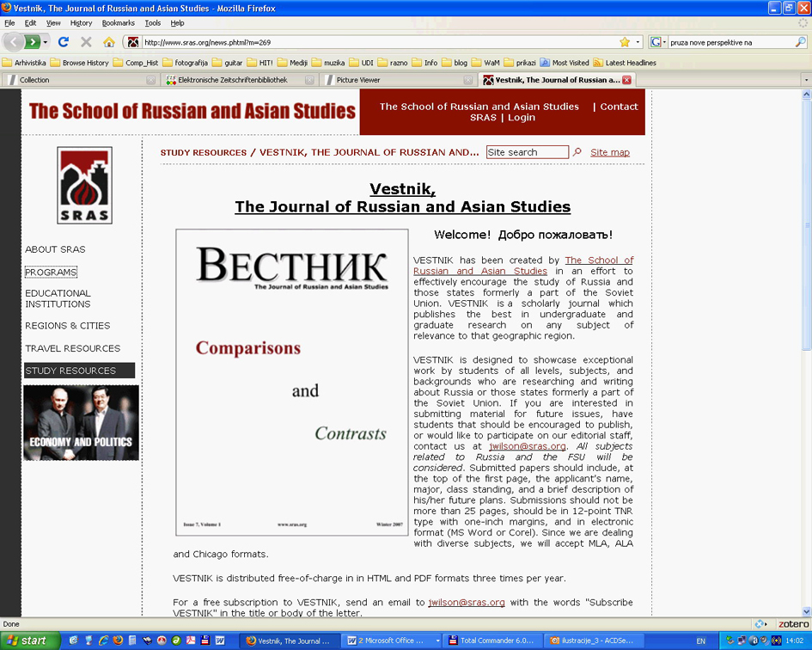Open the Bookmarks menu
The image size is (812, 650).
tap(118, 23)
